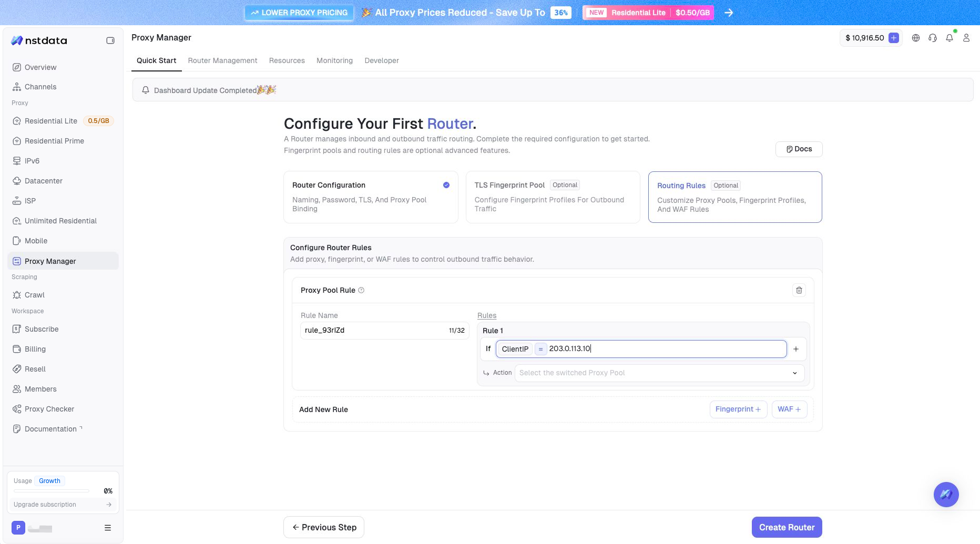Collapse the sidebar panel icon
The width and height of the screenshot is (980, 544).
110,40
